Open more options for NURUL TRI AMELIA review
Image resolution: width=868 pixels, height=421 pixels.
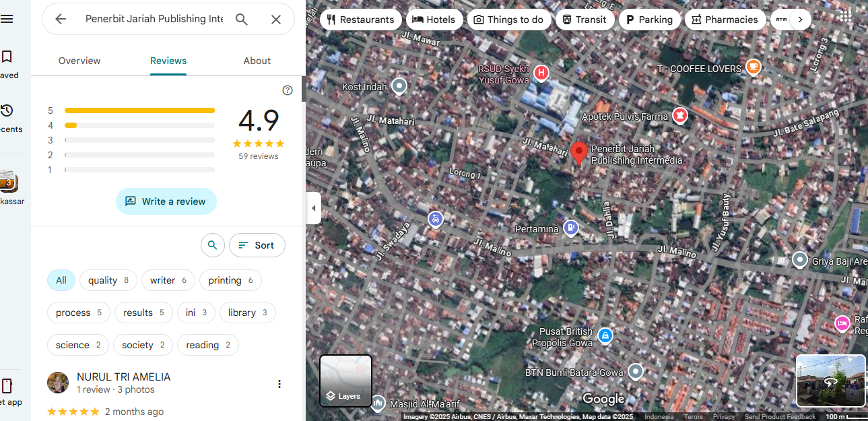pos(279,384)
